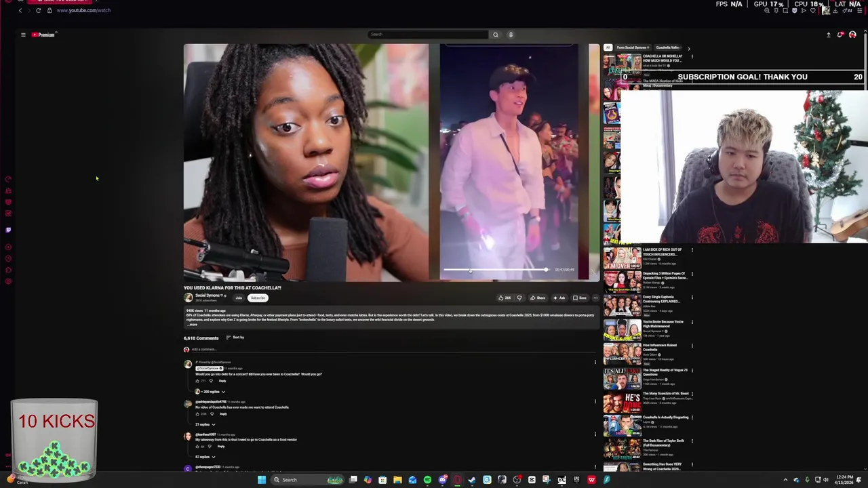868x488 pixels.
Task: Open the YouTube guide hamburger menu
Action: (23, 35)
